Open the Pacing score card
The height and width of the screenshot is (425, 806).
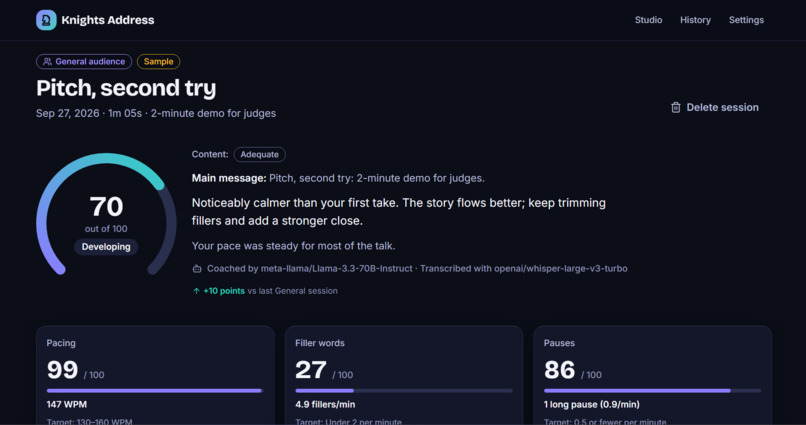click(x=155, y=376)
